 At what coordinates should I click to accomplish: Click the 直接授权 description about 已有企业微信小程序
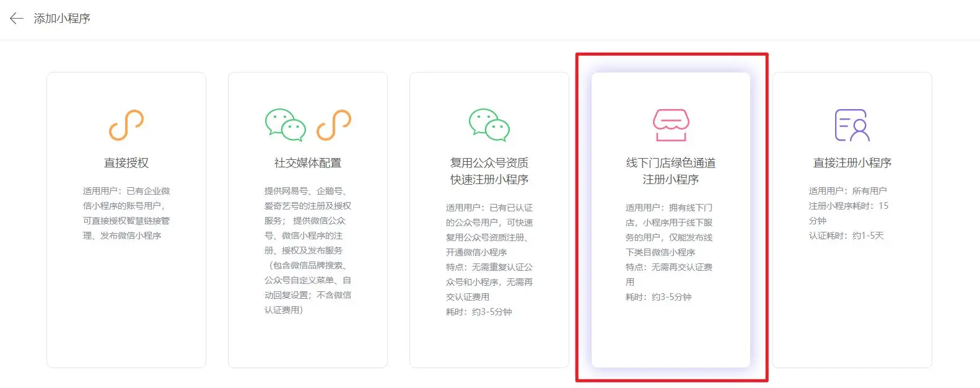[x=126, y=213]
